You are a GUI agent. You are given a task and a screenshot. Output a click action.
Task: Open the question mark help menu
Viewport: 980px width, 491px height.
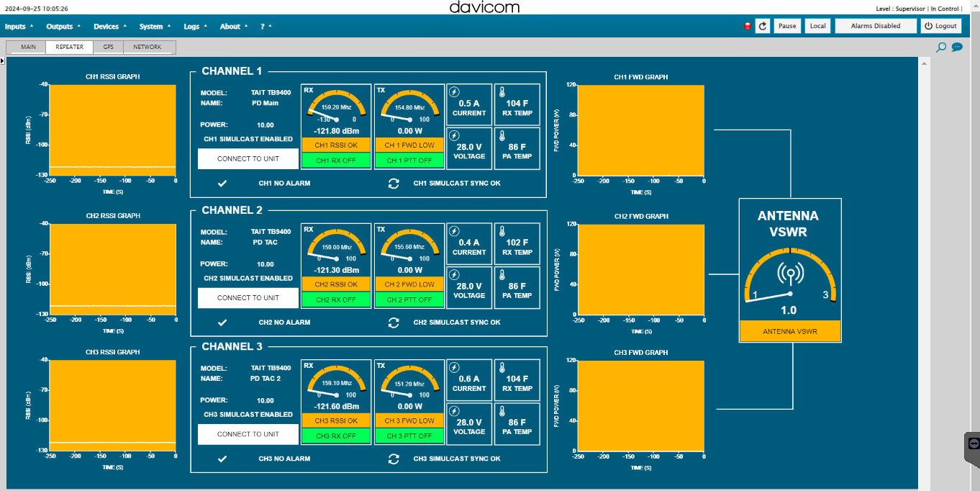point(266,27)
